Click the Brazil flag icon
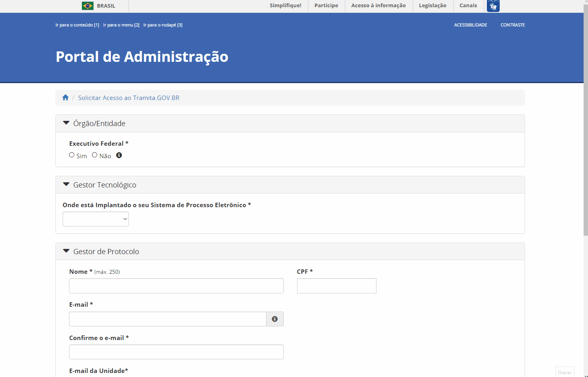 (x=87, y=6)
